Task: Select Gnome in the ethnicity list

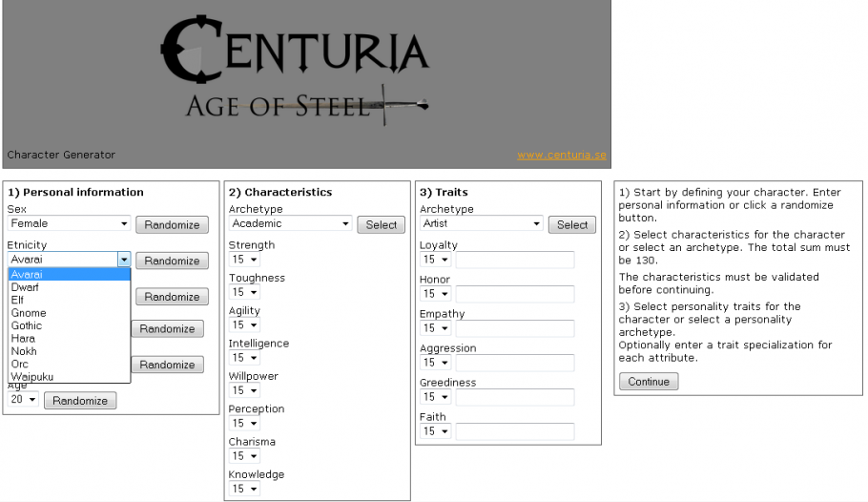Action: point(70,312)
